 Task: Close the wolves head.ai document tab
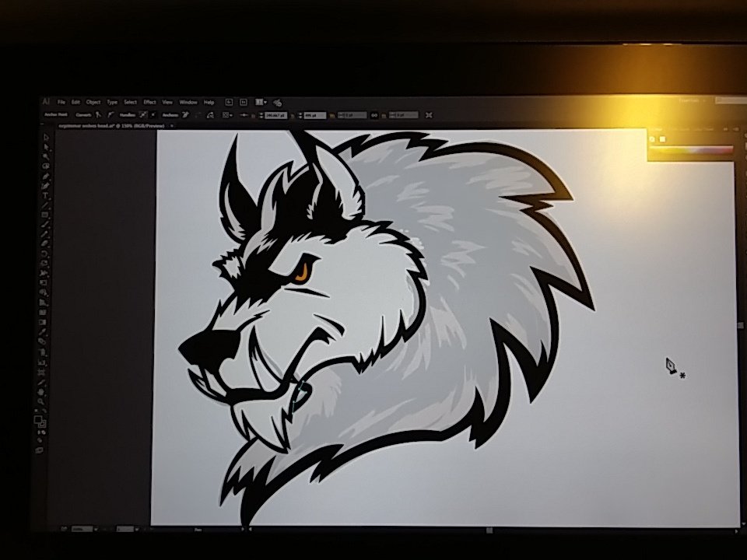tap(172, 126)
